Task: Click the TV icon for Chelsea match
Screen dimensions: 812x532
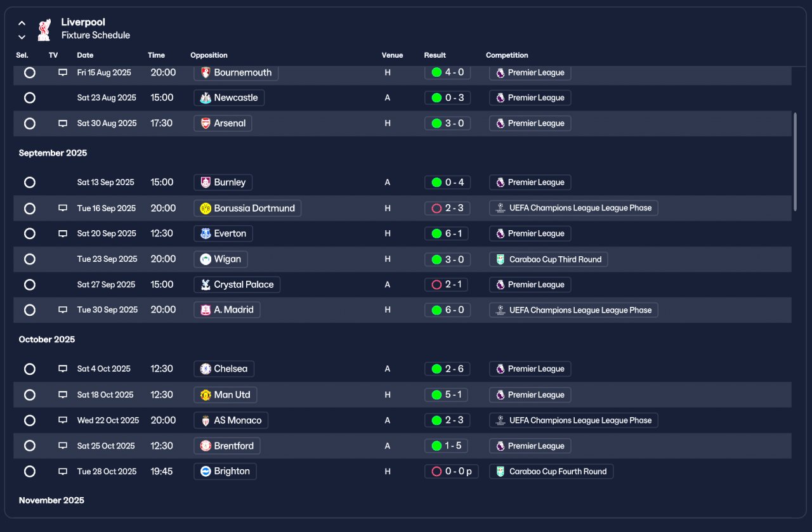Action: click(x=63, y=369)
